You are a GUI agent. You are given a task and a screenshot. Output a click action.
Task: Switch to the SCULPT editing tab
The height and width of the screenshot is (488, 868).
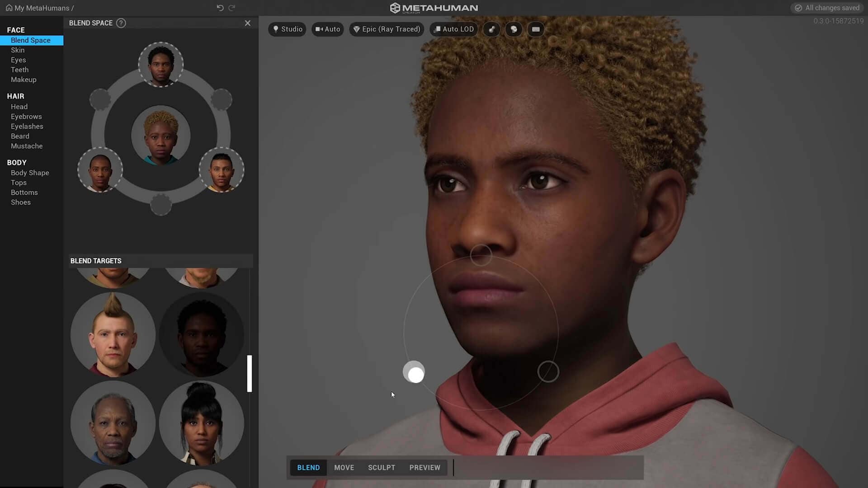382,467
